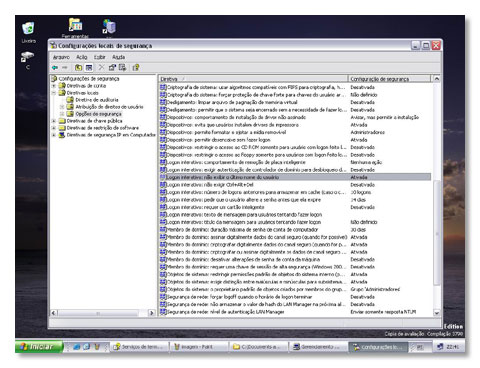
Task: Click the 'Configurações lo...' taskbar button
Action: coord(378,347)
